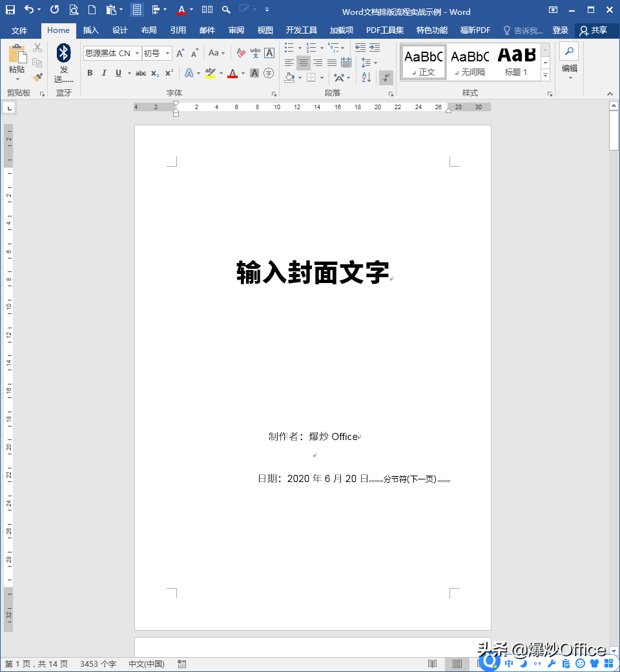Apply paragraph shading paint bucket
Image resolution: width=620 pixels, height=672 pixels.
coord(289,78)
